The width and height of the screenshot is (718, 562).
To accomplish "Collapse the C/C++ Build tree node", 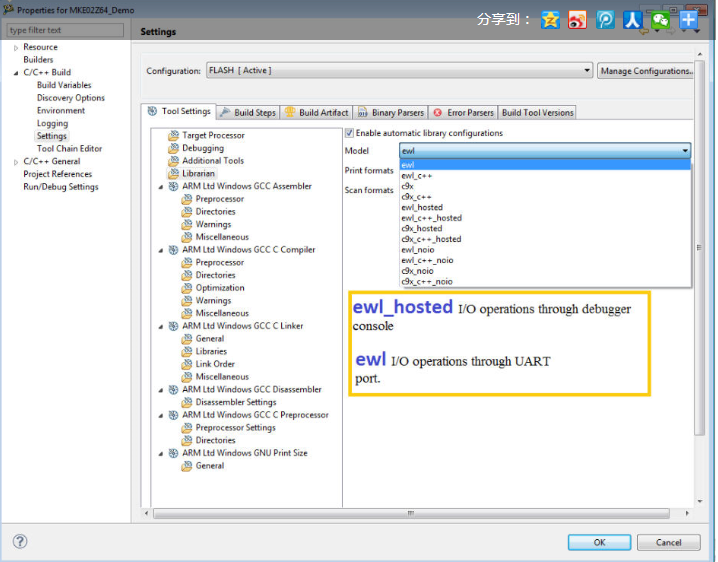I will click(x=16, y=73).
